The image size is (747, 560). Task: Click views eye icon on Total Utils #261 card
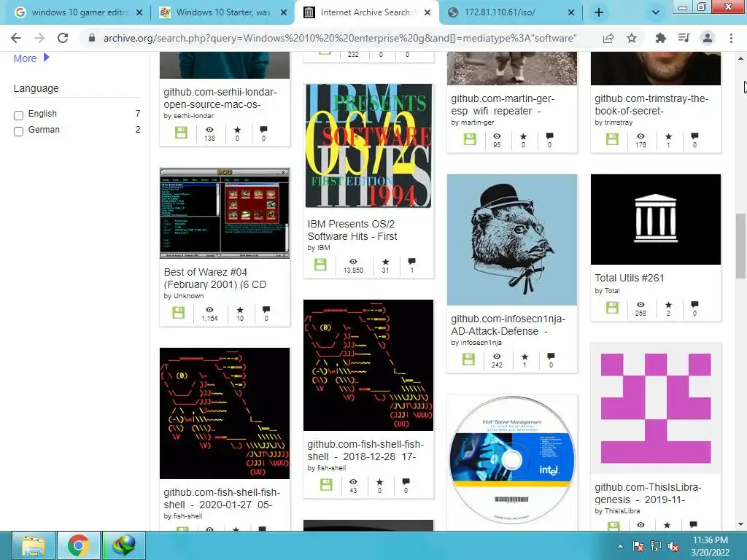[x=640, y=304]
